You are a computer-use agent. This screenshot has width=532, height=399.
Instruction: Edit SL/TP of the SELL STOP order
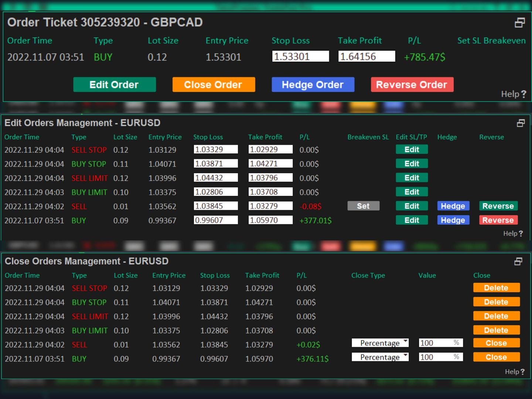(x=412, y=149)
